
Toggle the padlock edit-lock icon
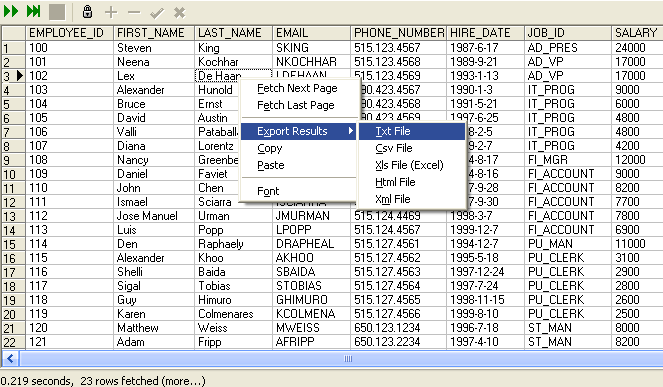[87, 12]
